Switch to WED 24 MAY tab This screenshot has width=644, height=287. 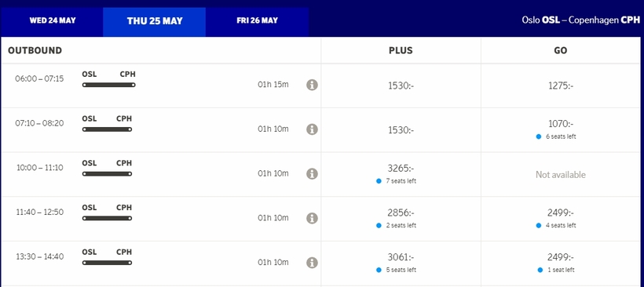pyautogui.click(x=52, y=20)
